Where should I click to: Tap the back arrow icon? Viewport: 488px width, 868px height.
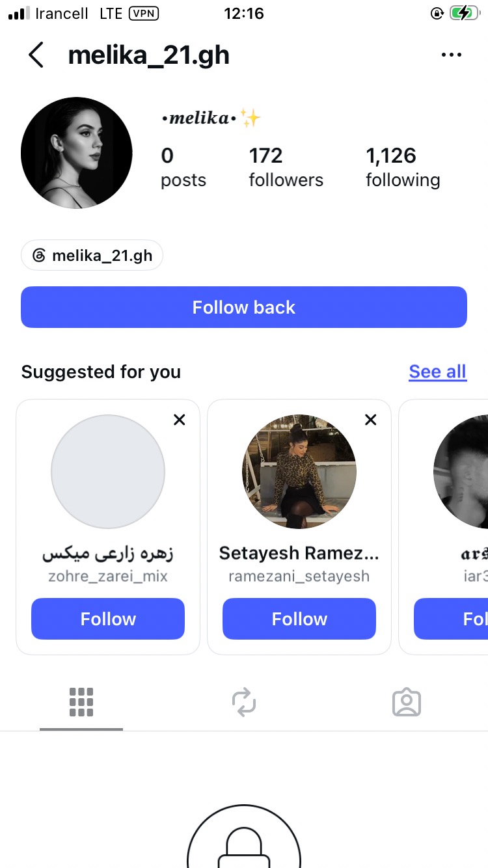tap(36, 55)
